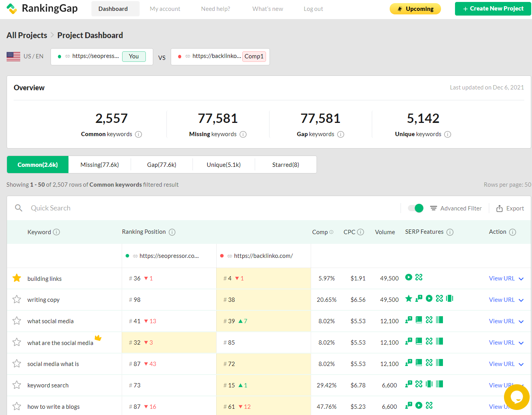
Task: Click the RankingGap logo
Action: click(42, 9)
